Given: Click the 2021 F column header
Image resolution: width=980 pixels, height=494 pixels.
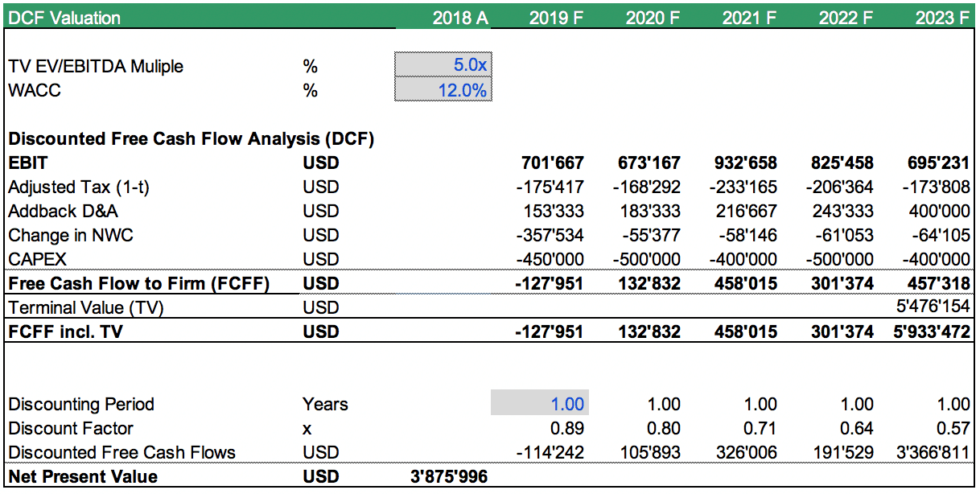Looking at the screenshot, I should (x=750, y=17).
